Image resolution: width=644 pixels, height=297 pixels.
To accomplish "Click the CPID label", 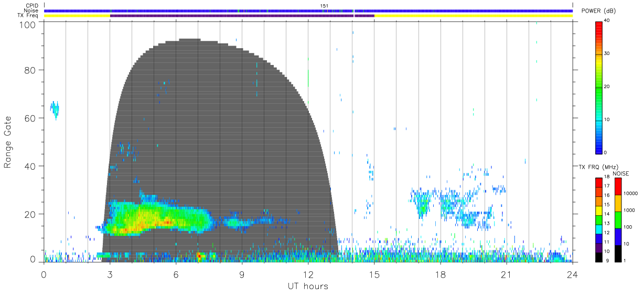I will pyautogui.click(x=32, y=5).
